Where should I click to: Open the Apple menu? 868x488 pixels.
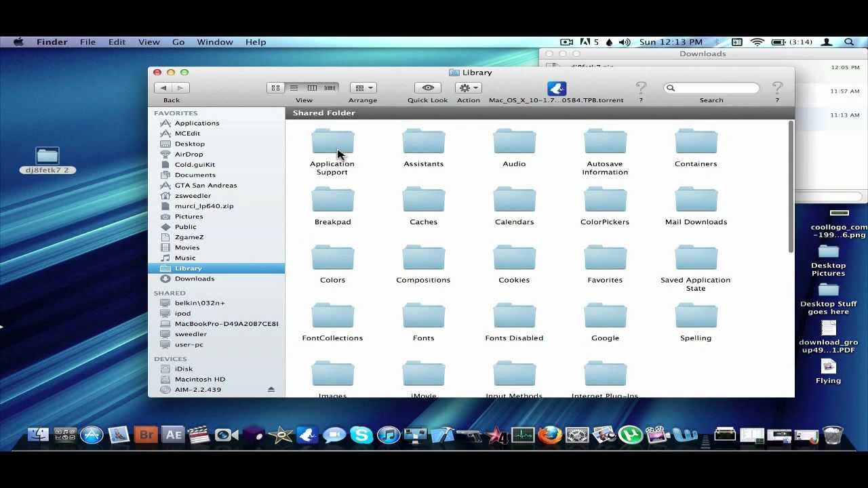[x=18, y=42]
